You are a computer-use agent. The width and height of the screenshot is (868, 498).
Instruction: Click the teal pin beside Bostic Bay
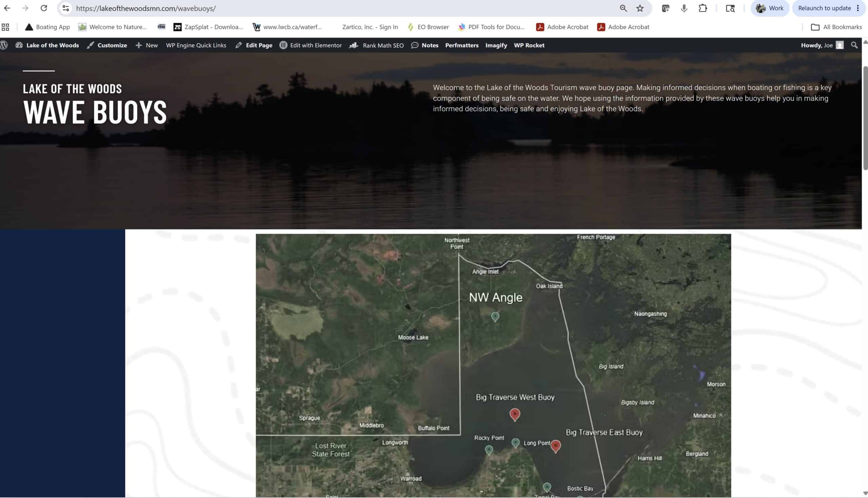coord(547,487)
